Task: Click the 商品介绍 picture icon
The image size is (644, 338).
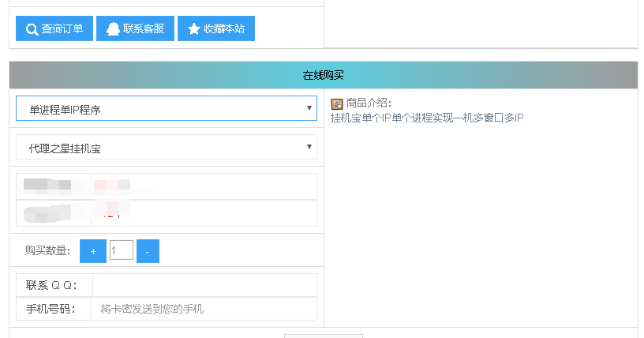Action: [x=337, y=103]
